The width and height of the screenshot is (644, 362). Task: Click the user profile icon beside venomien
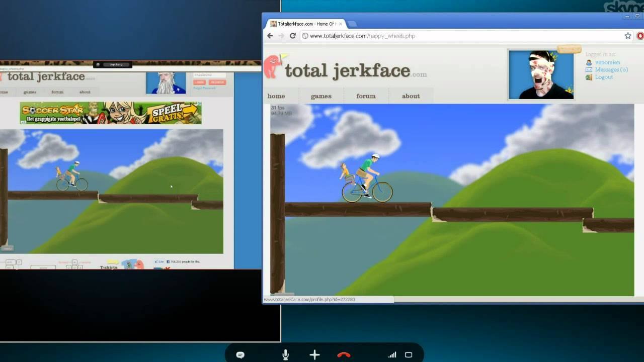[x=589, y=62]
